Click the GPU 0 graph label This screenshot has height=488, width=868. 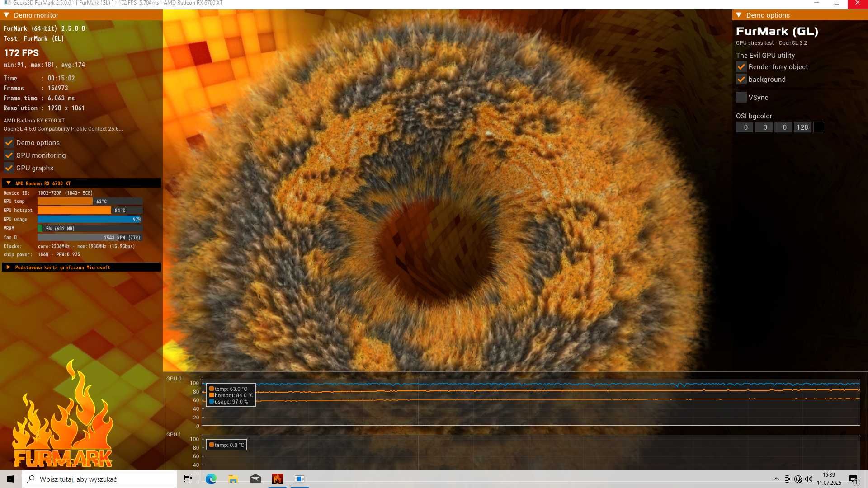174,379
